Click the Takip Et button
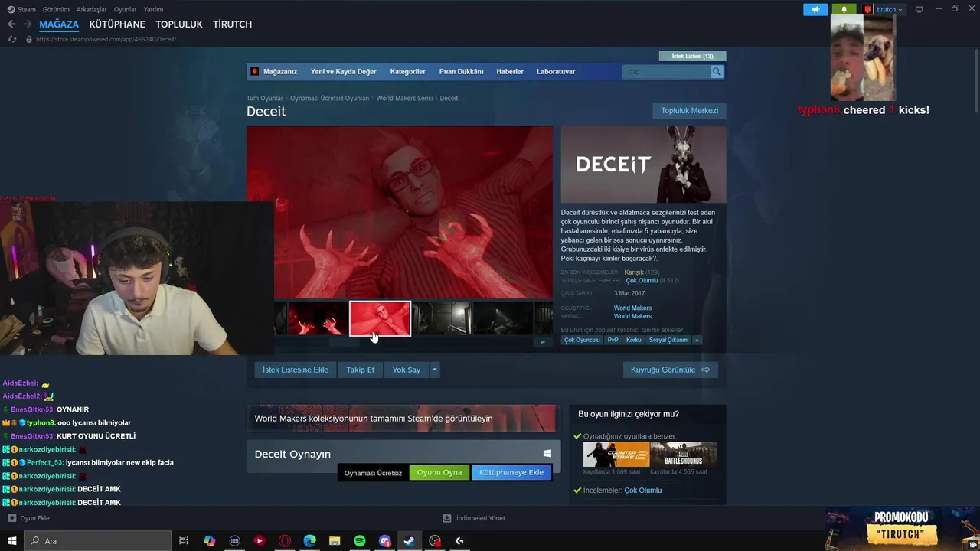 [x=361, y=370]
